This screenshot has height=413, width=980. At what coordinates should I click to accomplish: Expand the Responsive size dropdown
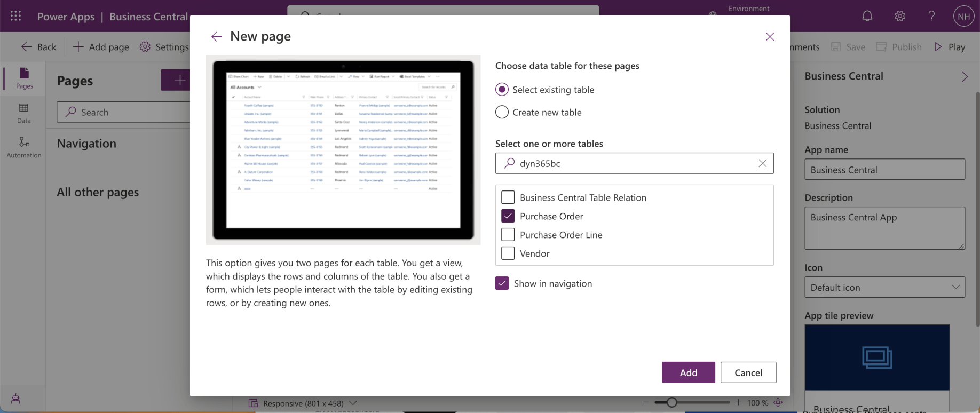pos(353,403)
